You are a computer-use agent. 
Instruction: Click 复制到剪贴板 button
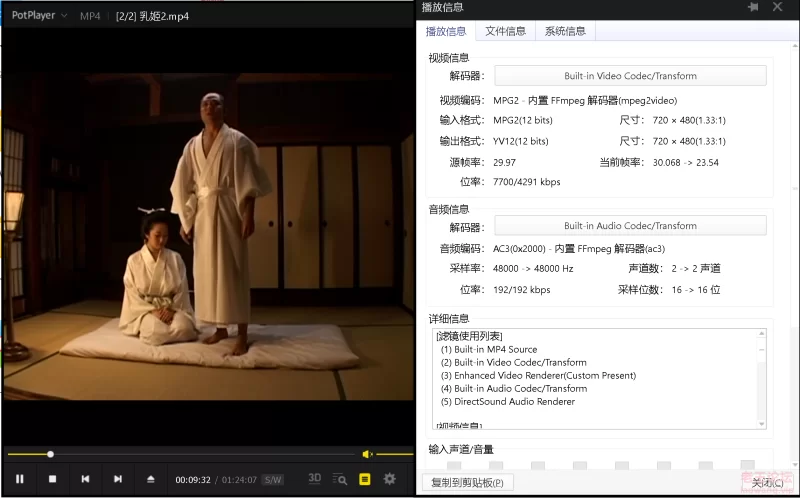[467, 482]
